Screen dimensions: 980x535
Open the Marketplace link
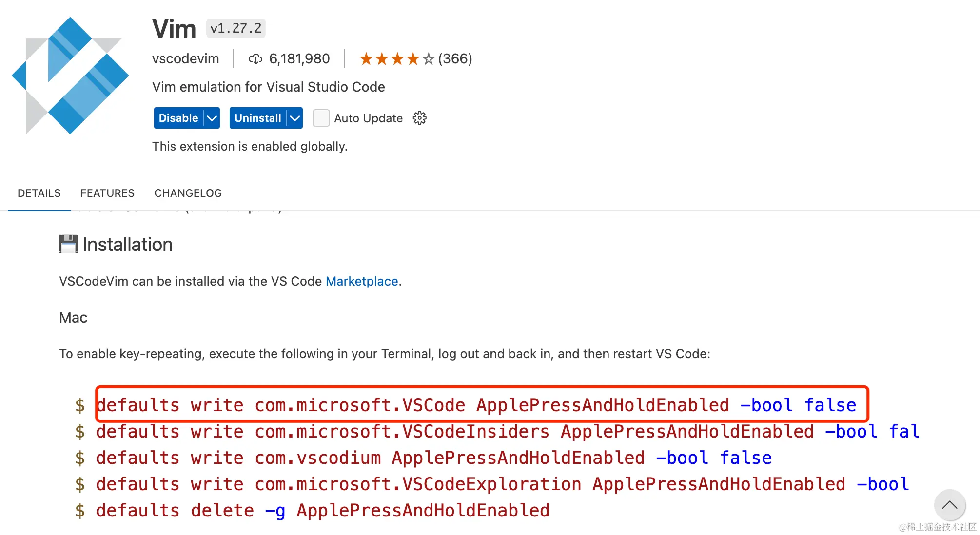(362, 281)
